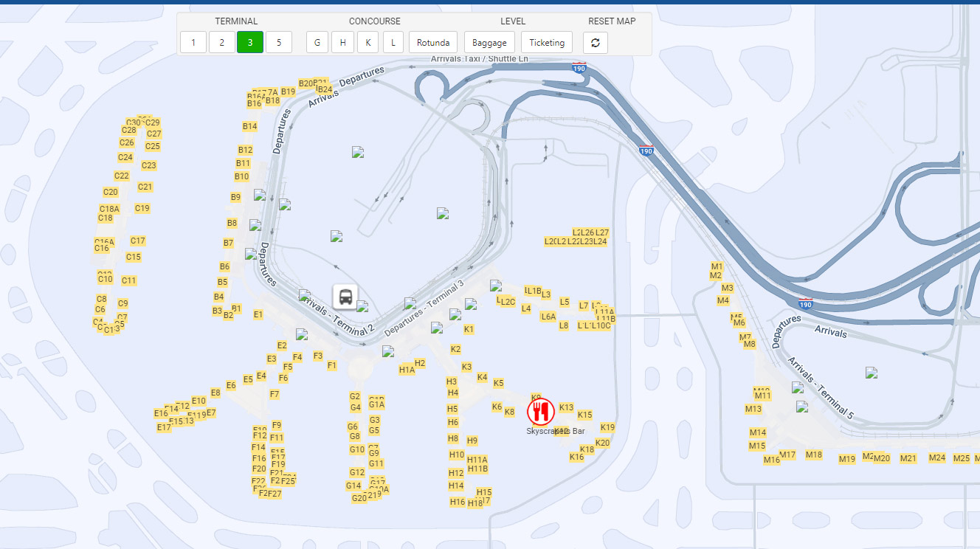Click gate marker G12
Screen dimensions: 980x549
(x=357, y=472)
